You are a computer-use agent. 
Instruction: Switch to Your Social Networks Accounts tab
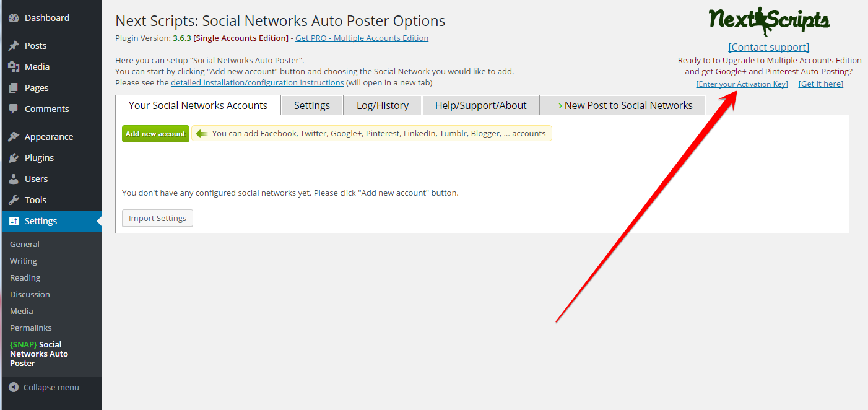click(198, 105)
